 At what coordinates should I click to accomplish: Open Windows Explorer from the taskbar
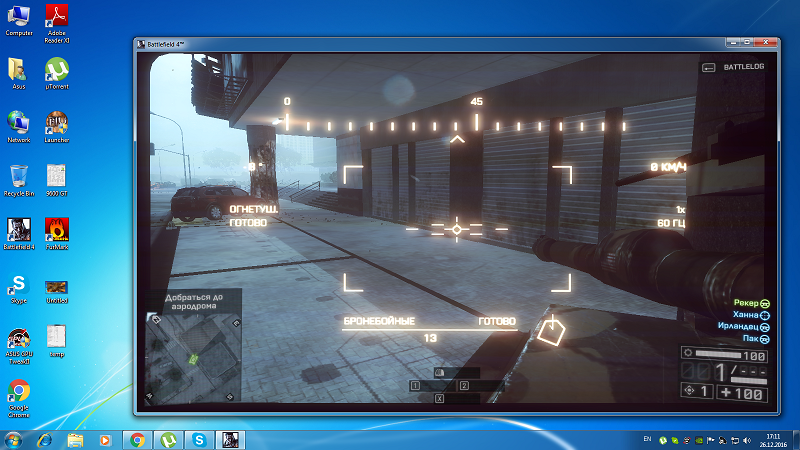(x=75, y=440)
